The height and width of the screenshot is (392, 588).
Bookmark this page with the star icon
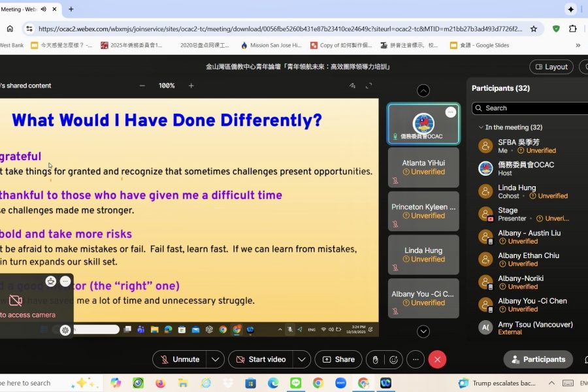point(534,29)
